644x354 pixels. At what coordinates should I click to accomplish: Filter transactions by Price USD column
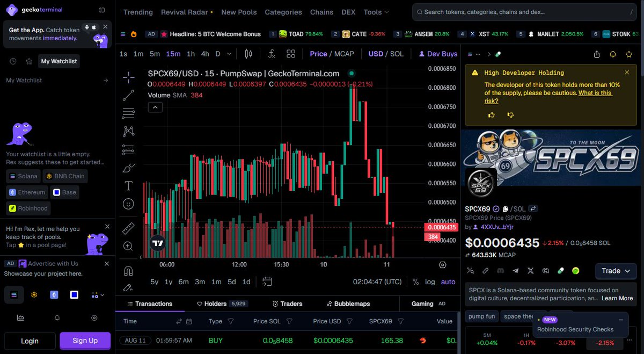pos(349,321)
